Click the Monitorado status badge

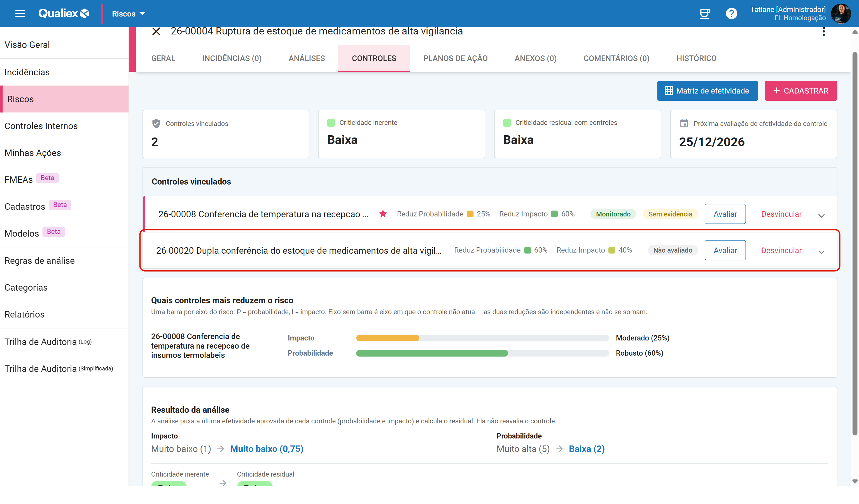(613, 214)
